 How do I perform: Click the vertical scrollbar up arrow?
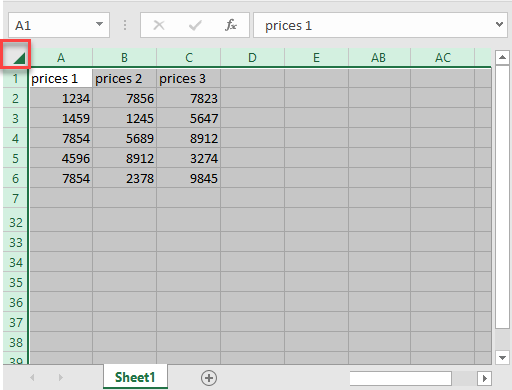pyautogui.click(x=502, y=58)
